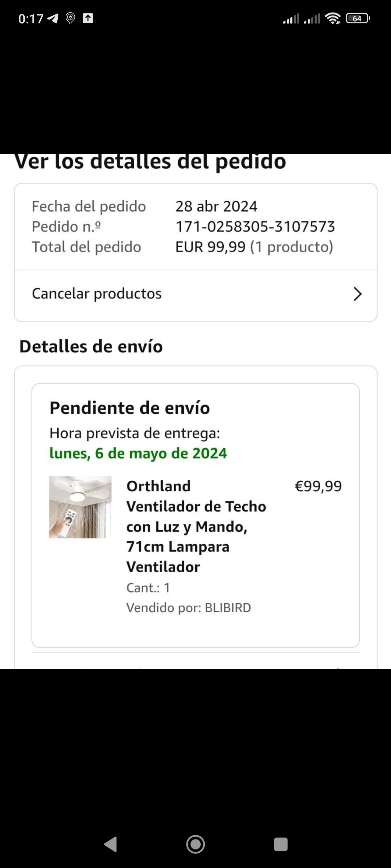Image resolution: width=391 pixels, height=868 pixels.
Task: Tap the seller name BLIBIRD
Action: point(228,608)
